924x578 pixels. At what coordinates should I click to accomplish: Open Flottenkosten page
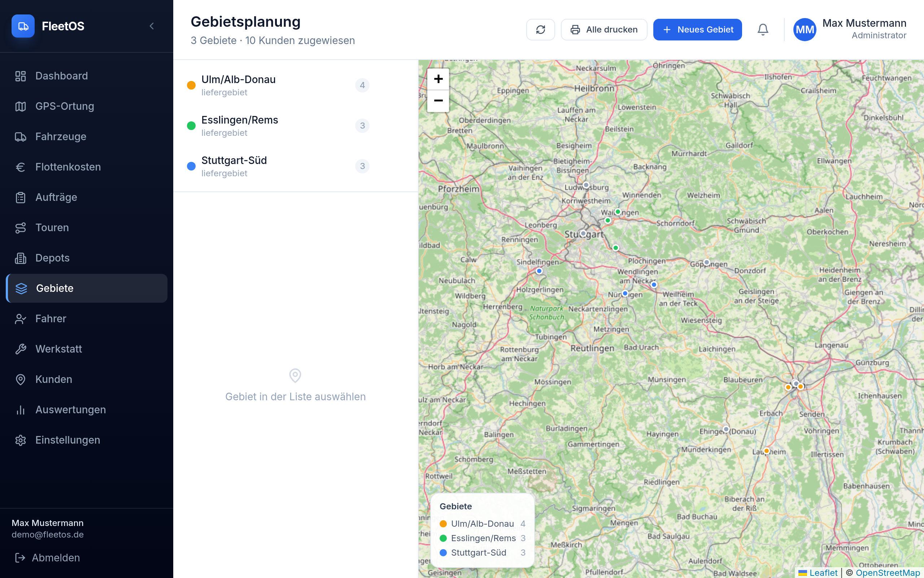[x=87, y=167]
